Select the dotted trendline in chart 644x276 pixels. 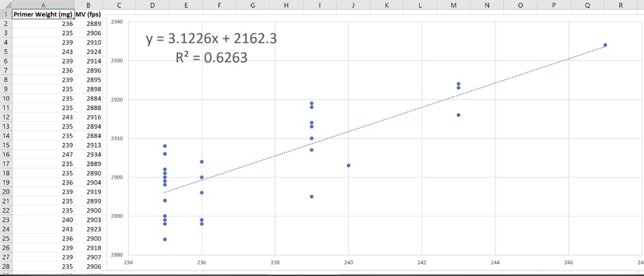(384, 118)
